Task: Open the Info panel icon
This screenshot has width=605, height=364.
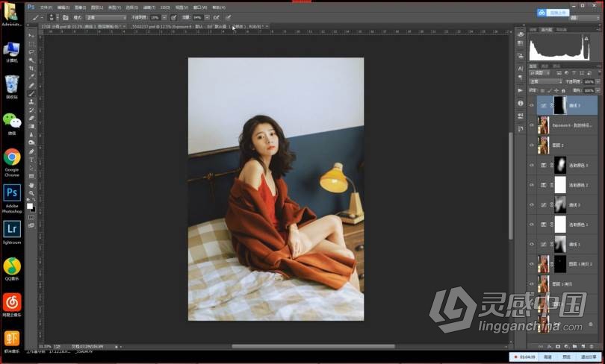Action: 521,103
